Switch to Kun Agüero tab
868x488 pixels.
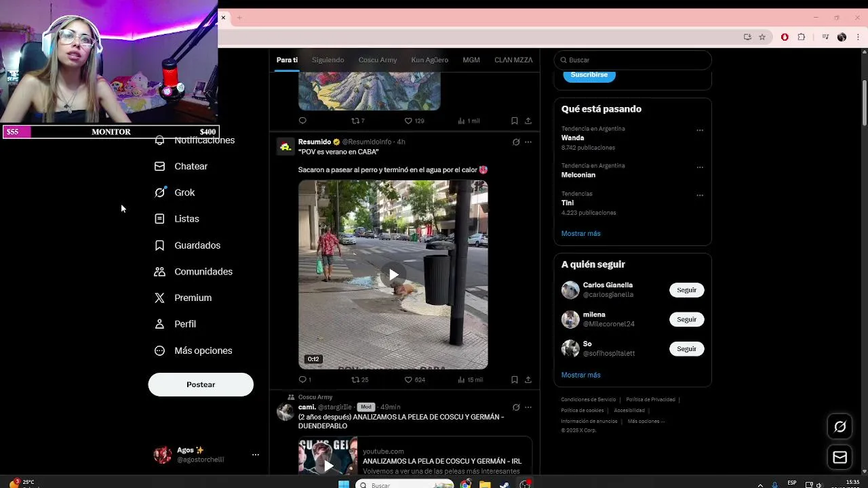coord(430,60)
